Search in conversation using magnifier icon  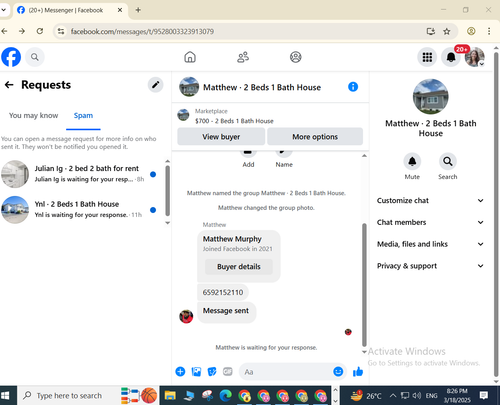[448, 162]
